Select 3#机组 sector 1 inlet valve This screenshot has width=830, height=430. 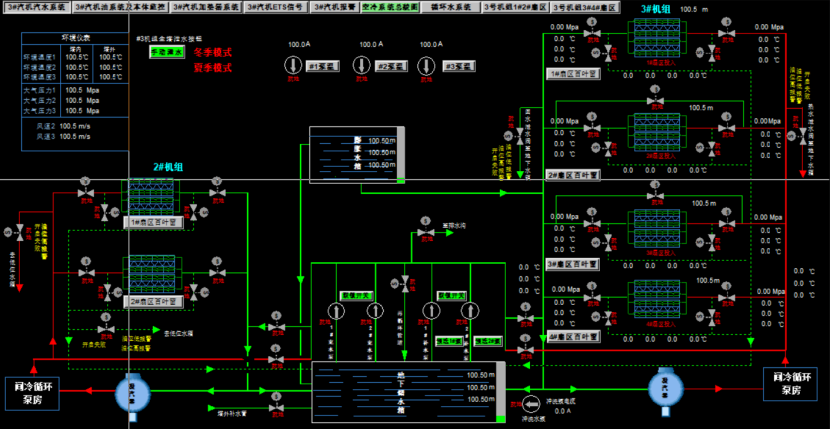(592, 33)
